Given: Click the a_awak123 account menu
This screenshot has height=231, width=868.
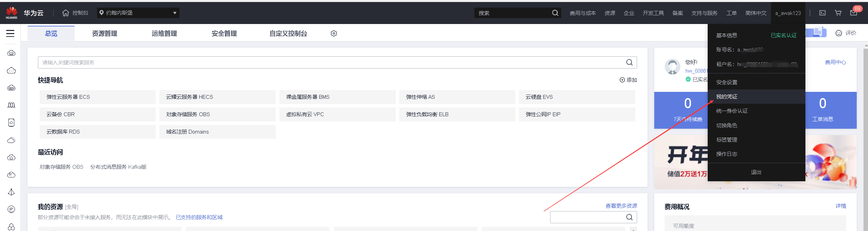Looking at the screenshot, I should [788, 13].
